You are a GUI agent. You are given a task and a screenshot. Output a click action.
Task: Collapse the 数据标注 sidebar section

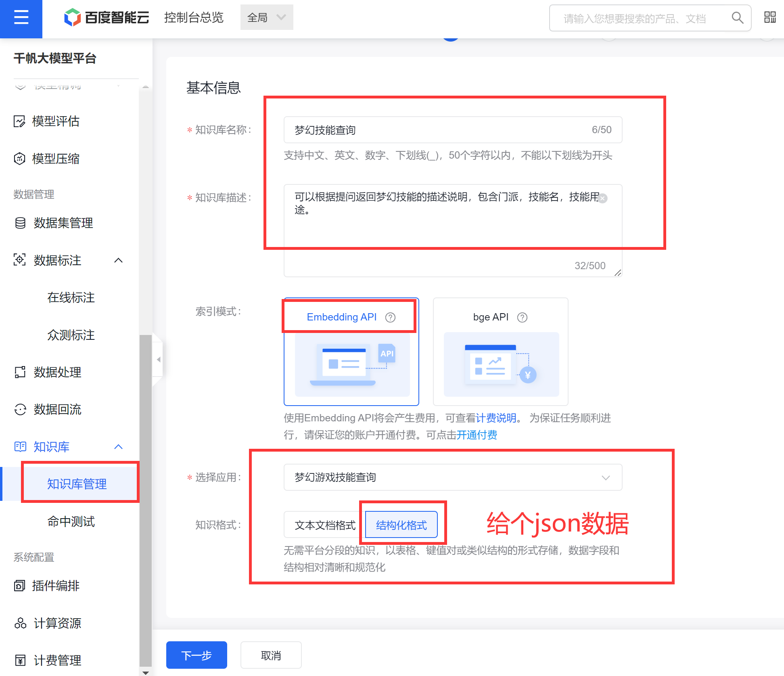click(x=118, y=260)
